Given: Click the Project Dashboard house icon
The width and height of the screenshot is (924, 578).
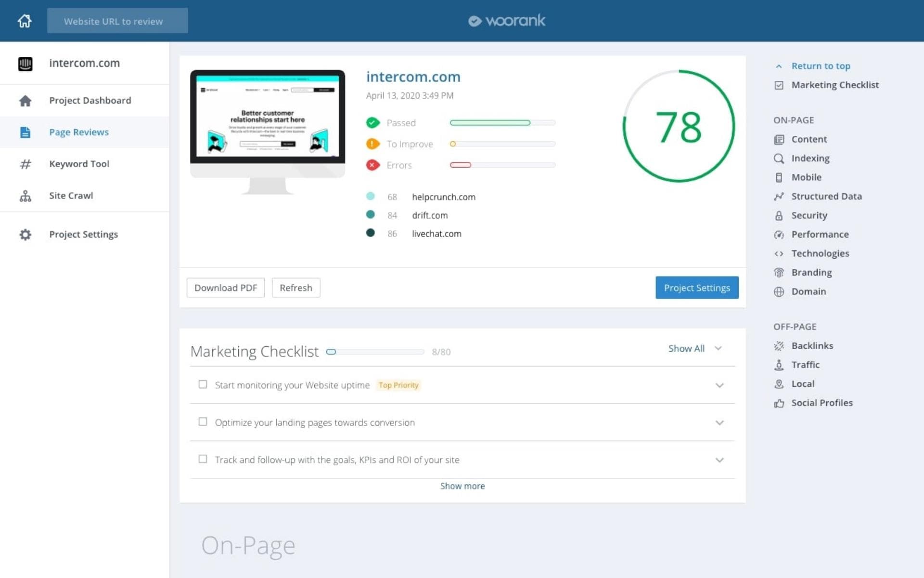Looking at the screenshot, I should tap(25, 101).
